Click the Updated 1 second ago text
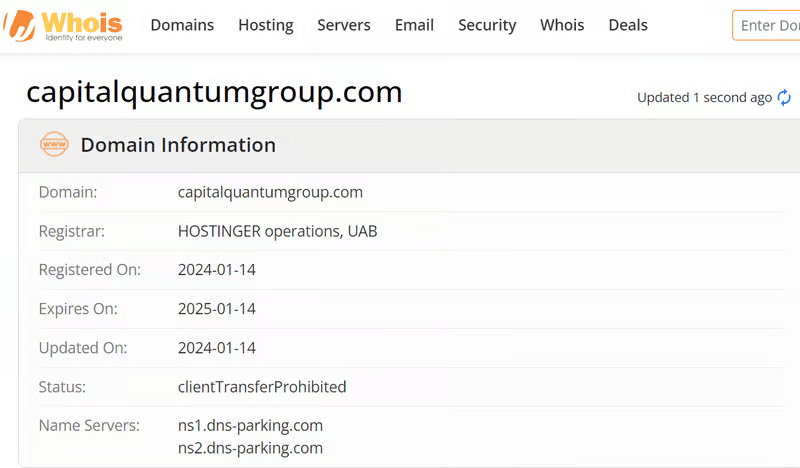The height and width of the screenshot is (468, 800). pos(704,97)
